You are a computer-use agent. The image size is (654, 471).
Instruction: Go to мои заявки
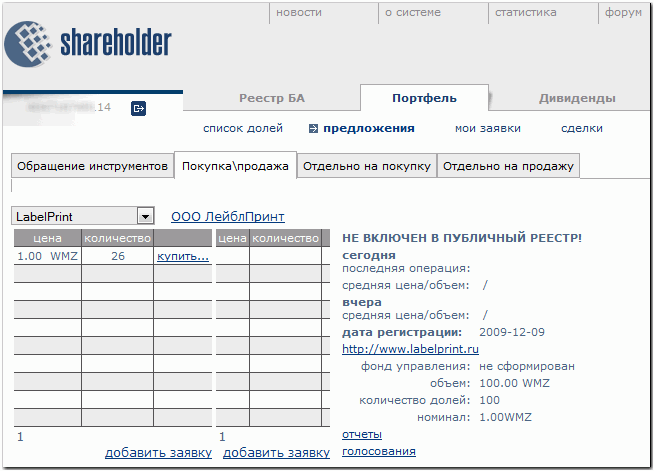pos(487,128)
